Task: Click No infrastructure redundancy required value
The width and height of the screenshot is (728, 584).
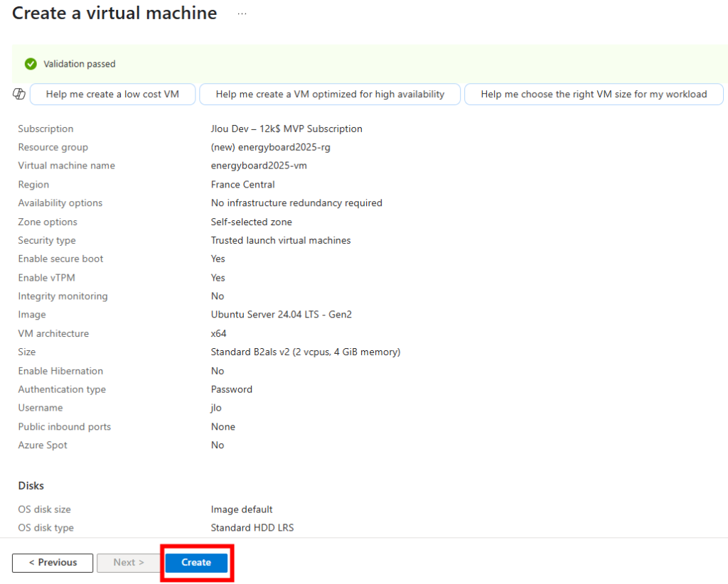Action: 296,202
